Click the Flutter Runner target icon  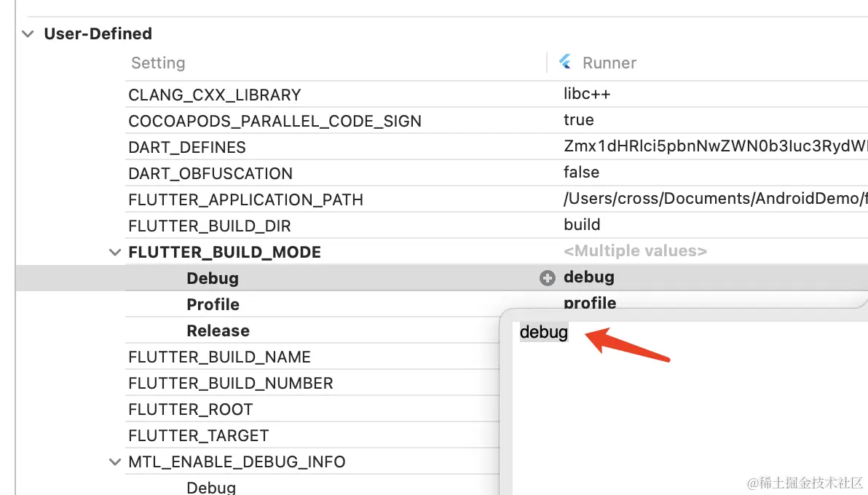pyautogui.click(x=565, y=61)
